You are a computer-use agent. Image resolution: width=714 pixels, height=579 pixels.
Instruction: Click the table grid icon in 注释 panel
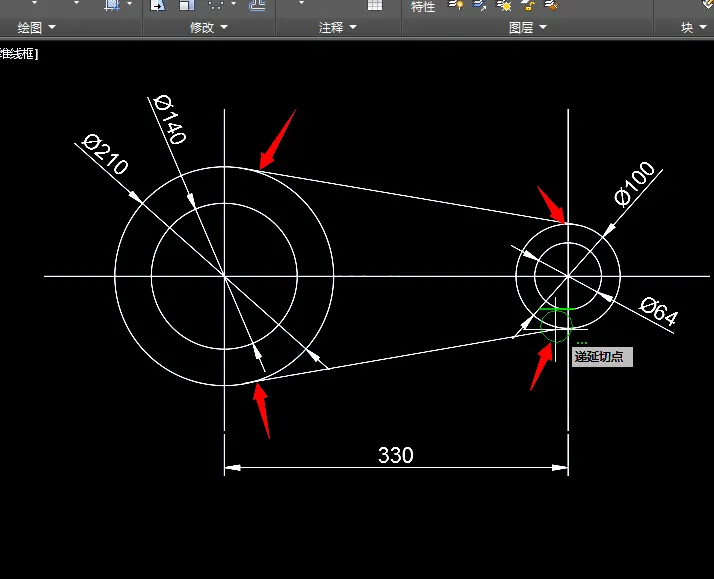(375, 5)
